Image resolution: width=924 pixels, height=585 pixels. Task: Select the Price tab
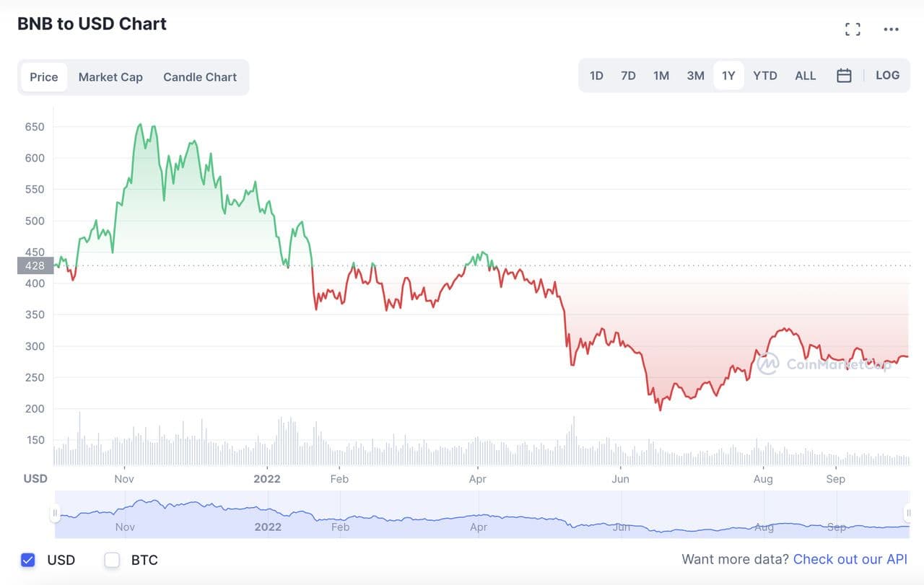click(x=44, y=77)
